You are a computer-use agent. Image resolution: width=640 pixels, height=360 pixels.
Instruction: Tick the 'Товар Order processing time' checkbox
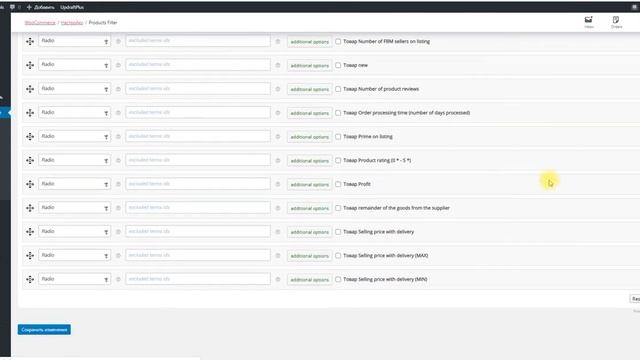[338, 113]
